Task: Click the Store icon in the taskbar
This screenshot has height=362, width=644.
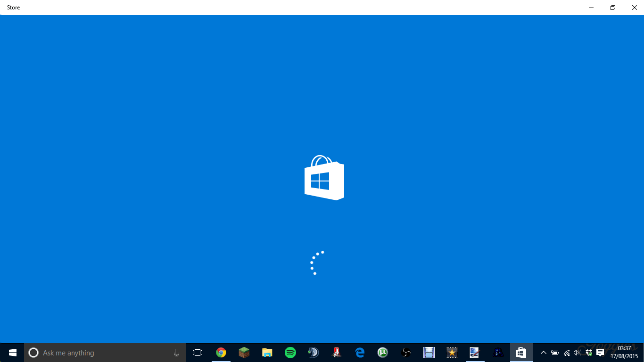Action: click(521, 353)
